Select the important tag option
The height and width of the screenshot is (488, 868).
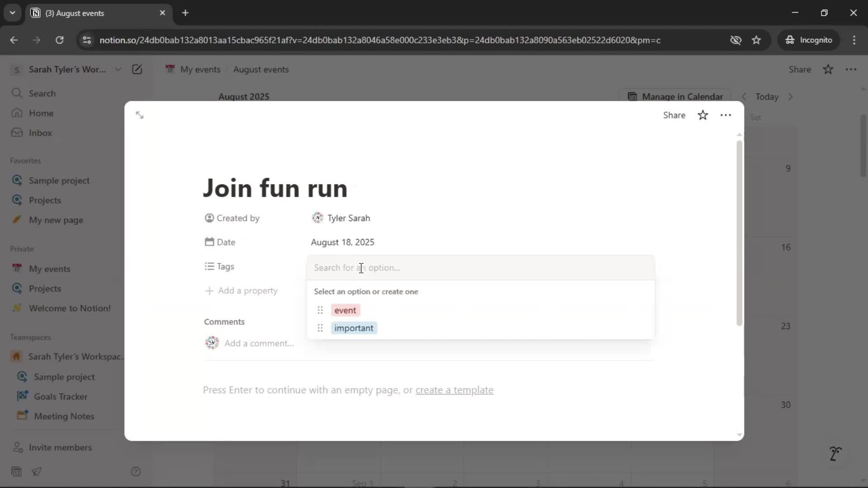point(354,328)
